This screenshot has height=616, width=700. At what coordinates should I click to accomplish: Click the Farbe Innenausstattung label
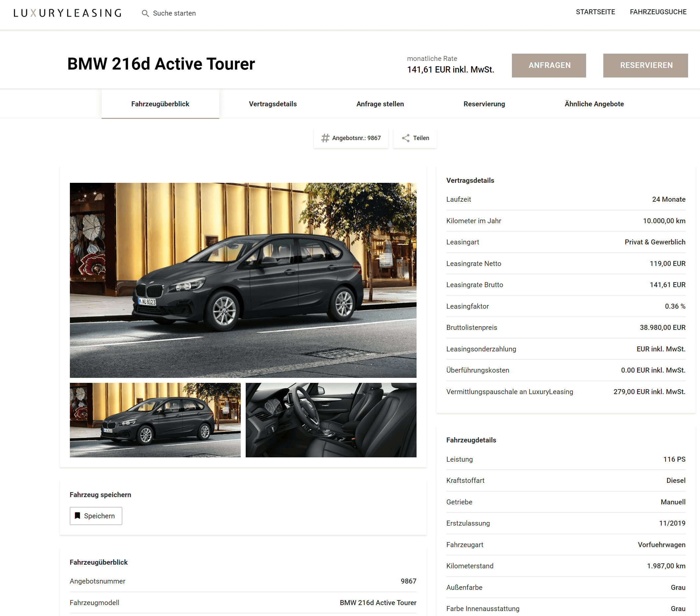(x=482, y=609)
